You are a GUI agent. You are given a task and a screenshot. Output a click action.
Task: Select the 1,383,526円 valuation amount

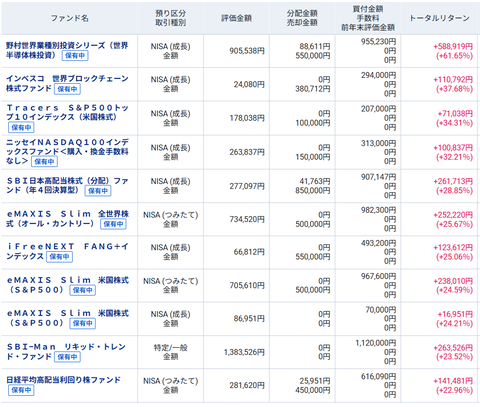tap(244, 352)
